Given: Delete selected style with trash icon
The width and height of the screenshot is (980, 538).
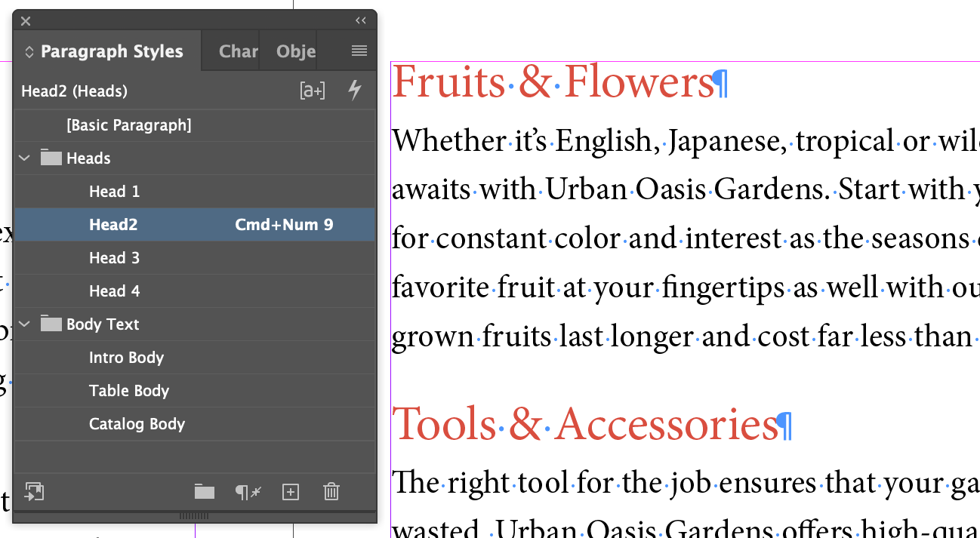Looking at the screenshot, I should 331,492.
